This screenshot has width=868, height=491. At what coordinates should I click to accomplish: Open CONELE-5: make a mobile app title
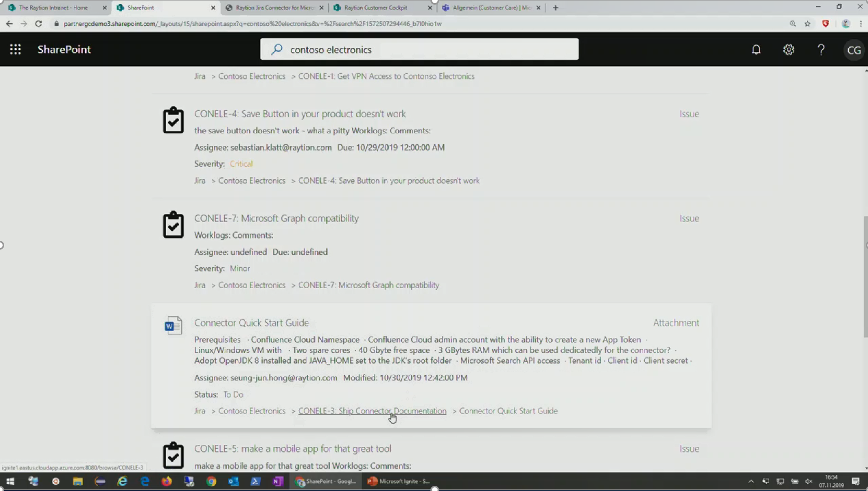(293, 448)
